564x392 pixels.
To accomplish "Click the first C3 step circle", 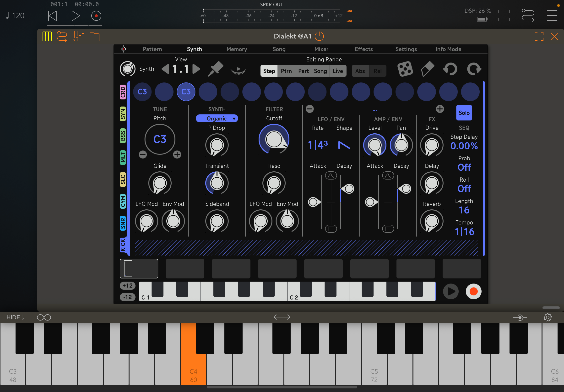I will pyautogui.click(x=142, y=92).
